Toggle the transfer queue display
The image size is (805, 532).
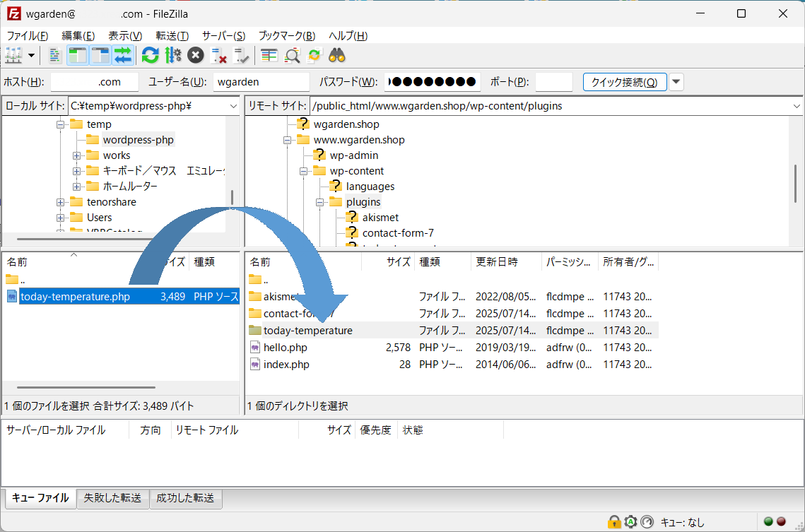pos(123,55)
